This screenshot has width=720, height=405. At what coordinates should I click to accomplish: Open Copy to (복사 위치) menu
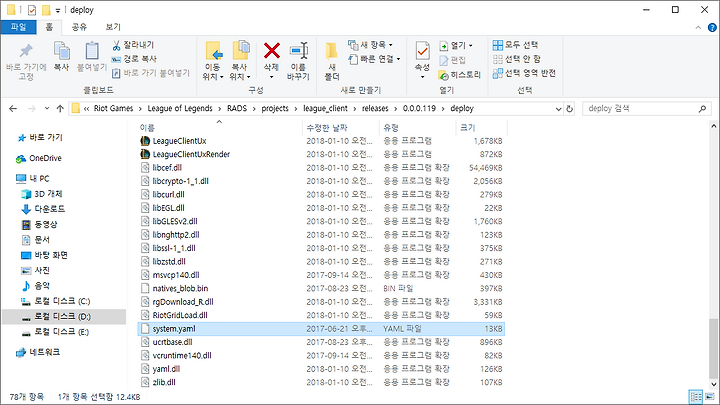coord(240,61)
